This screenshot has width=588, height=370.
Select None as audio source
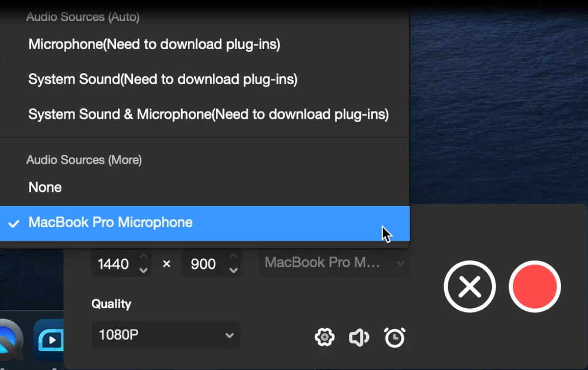point(205,187)
